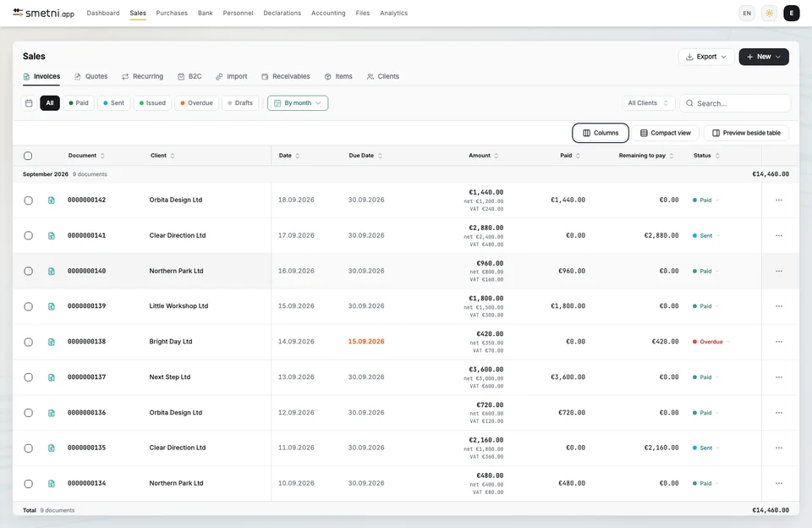Open row actions menu for invoice 0000000136
This screenshot has height=528, width=812.
point(779,412)
